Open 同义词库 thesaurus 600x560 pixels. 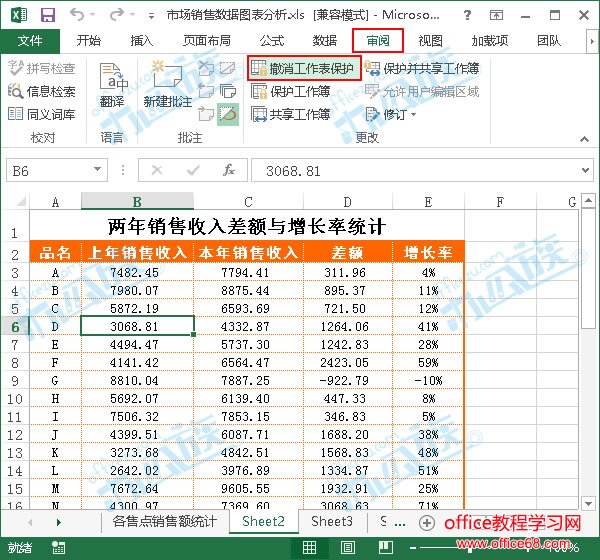tap(42, 114)
